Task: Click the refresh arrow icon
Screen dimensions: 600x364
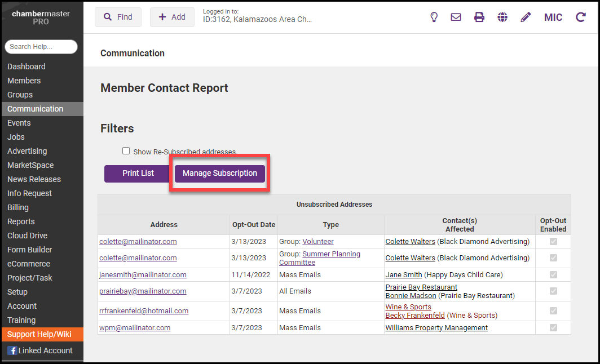Action: (x=580, y=17)
